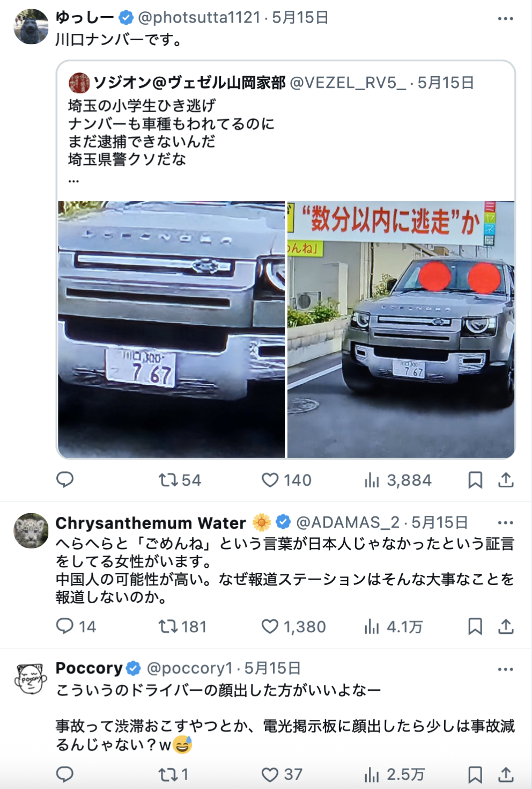
Task: Open Chrysanthemum Water's profile name
Action: pos(150,522)
